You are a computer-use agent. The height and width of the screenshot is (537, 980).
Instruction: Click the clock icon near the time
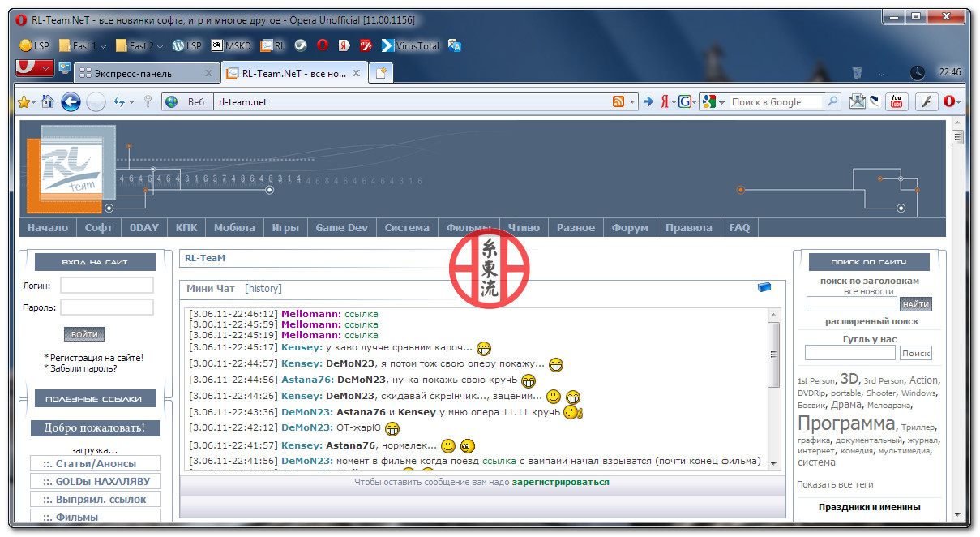coord(918,73)
